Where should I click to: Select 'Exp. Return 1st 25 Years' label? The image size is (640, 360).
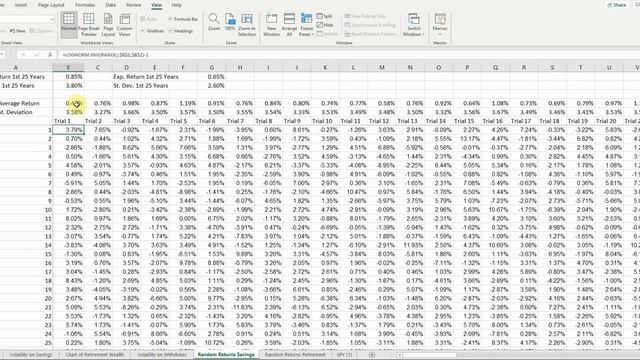point(146,76)
